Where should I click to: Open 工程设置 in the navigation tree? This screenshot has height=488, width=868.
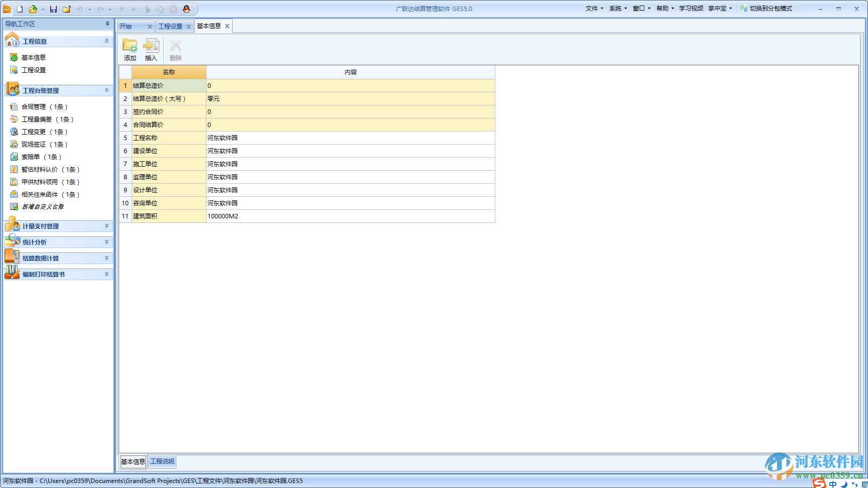(x=33, y=70)
